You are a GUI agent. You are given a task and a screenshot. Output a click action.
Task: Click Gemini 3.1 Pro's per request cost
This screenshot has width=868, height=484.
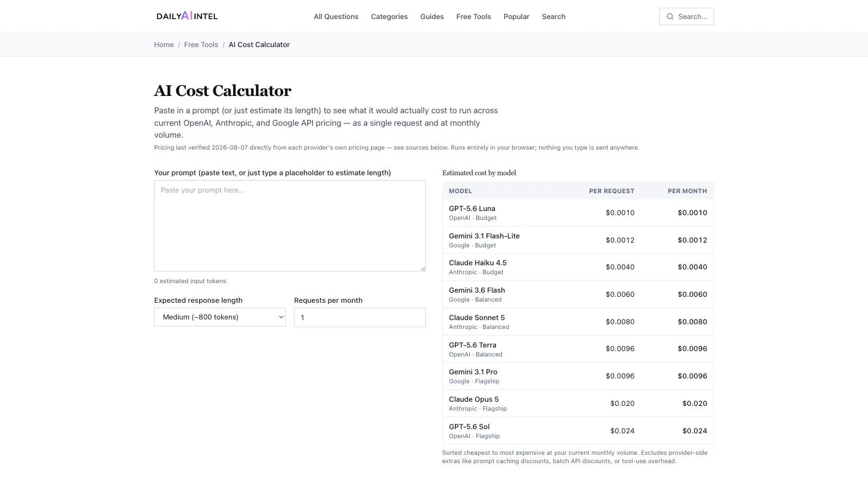620,376
